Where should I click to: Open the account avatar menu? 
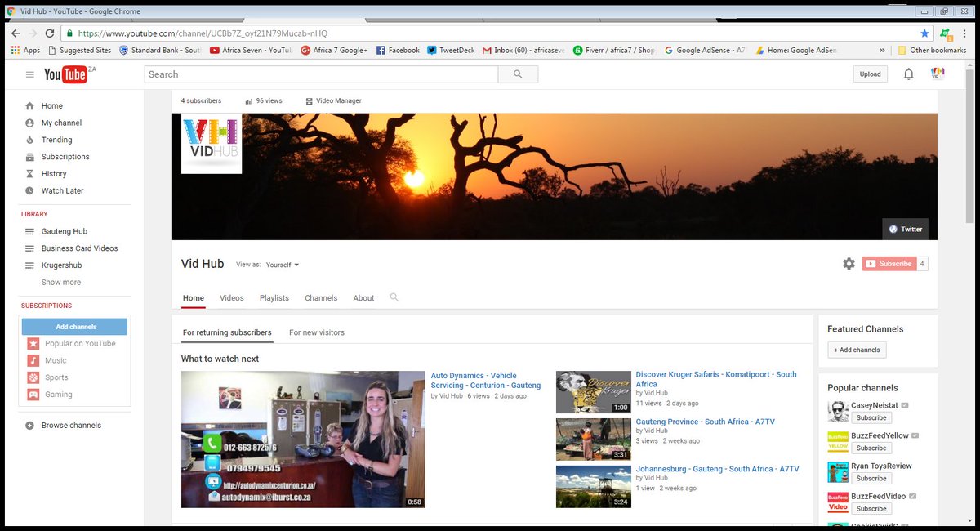(x=937, y=74)
